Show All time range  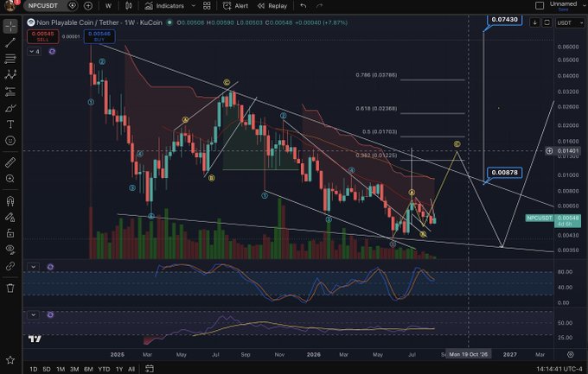(x=131, y=369)
